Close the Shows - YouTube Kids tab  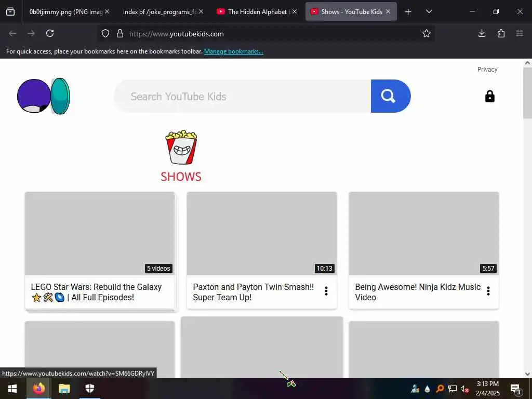pos(388,11)
